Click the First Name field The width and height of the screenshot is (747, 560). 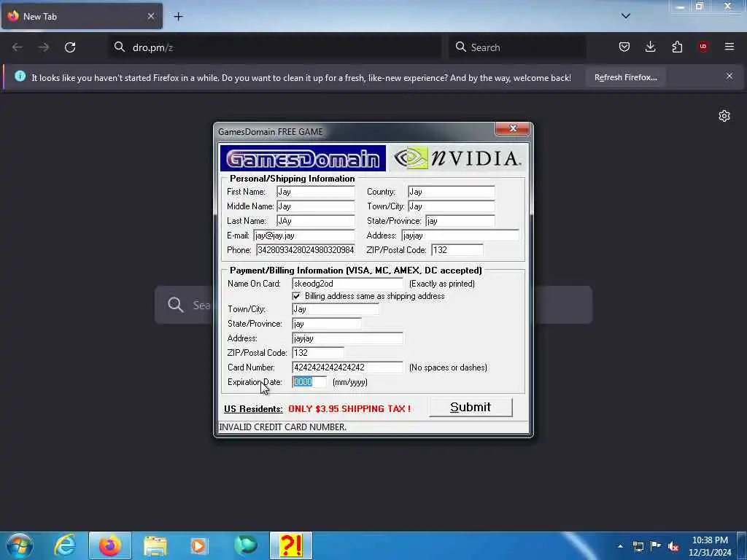[316, 192]
